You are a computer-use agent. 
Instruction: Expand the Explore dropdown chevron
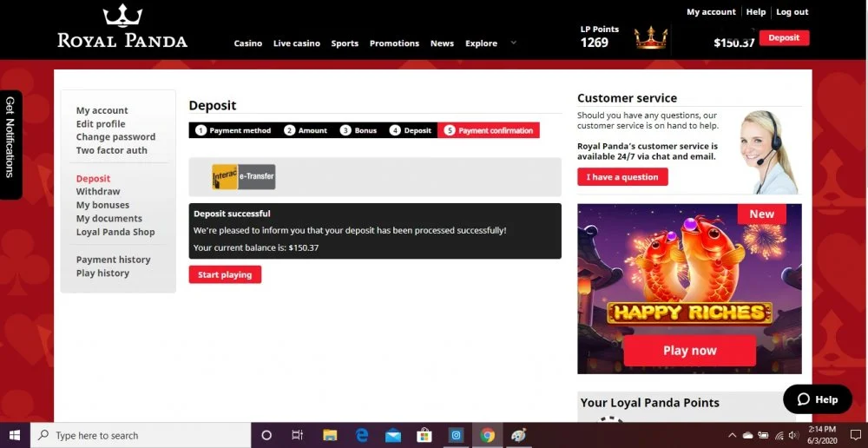tap(513, 43)
